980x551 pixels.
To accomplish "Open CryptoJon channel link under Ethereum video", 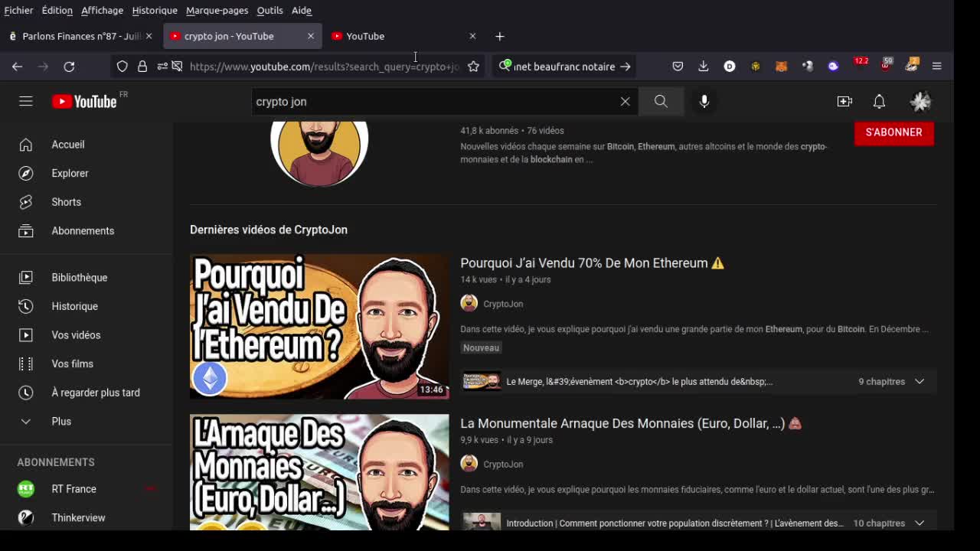I will (x=503, y=304).
